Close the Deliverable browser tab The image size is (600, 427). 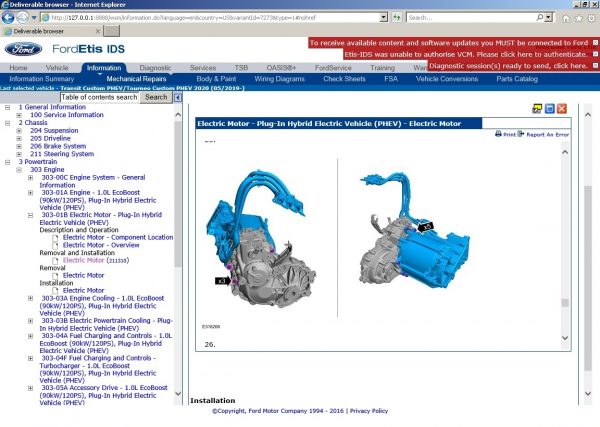click(98, 31)
